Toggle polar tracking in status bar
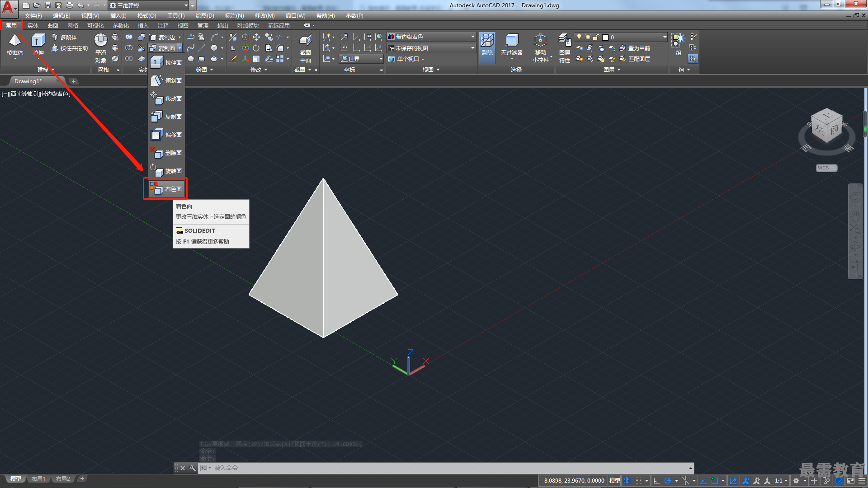The image size is (868, 488). click(667, 481)
